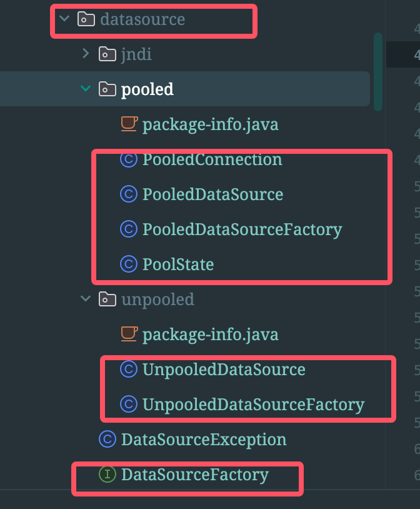Click the jndi folder icon
420x509 pixels.
coord(107,54)
